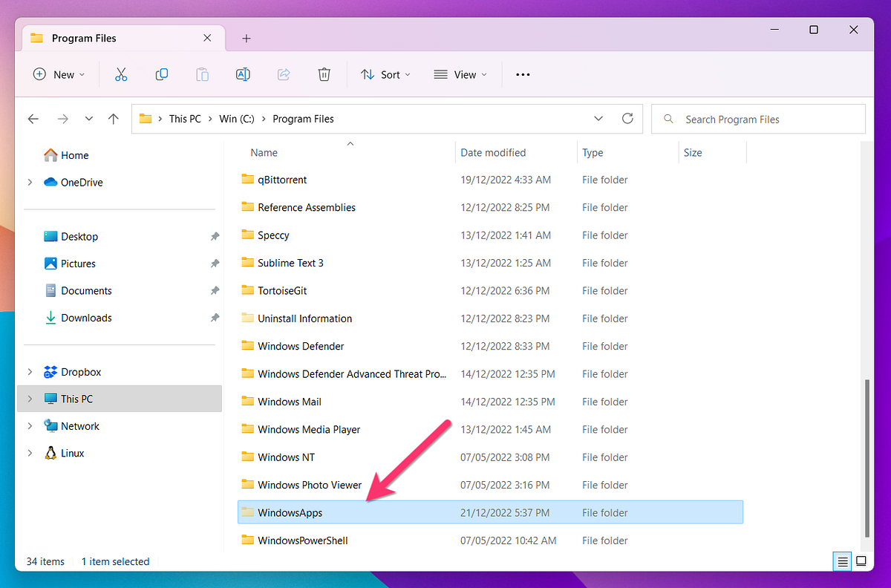Copy the selected folder using the Copy icon
This screenshot has height=588, width=891.
[x=162, y=74]
